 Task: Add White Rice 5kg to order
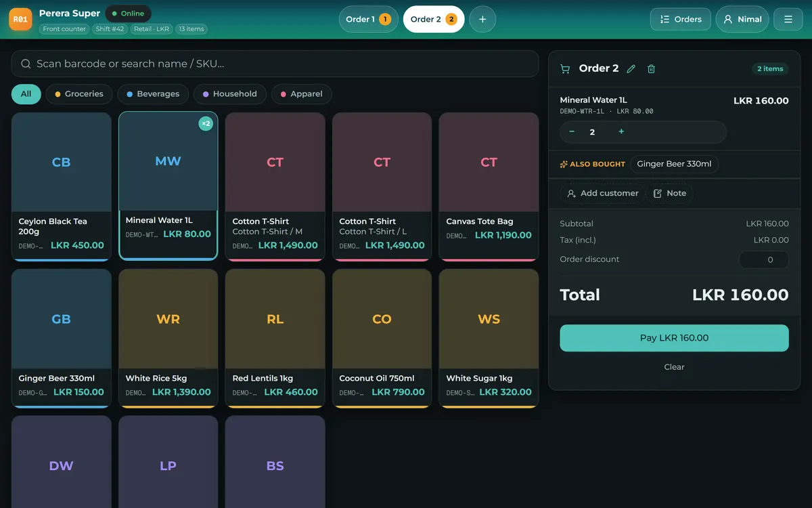pyautogui.click(x=168, y=339)
